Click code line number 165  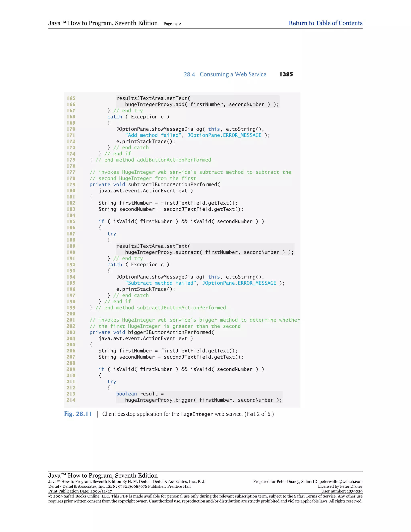click(x=71, y=98)
